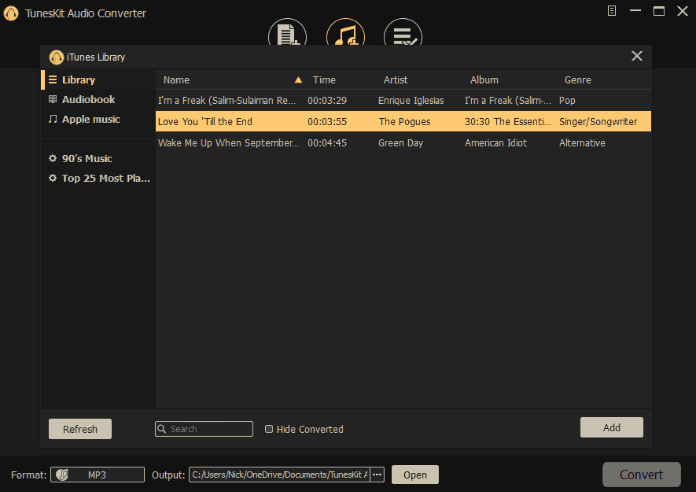Click the iTunes Library dialog logo icon
The width and height of the screenshot is (696, 492).
coord(56,57)
